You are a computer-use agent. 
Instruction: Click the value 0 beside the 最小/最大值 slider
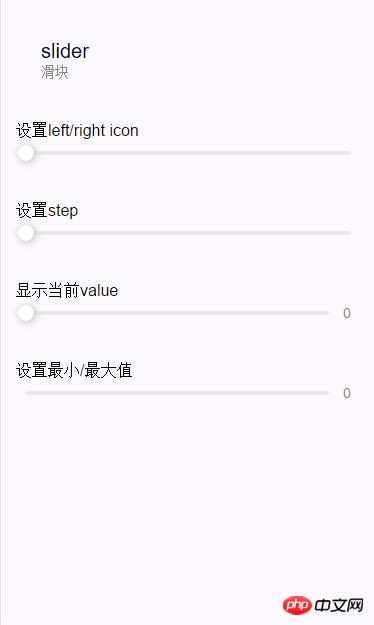tap(347, 393)
